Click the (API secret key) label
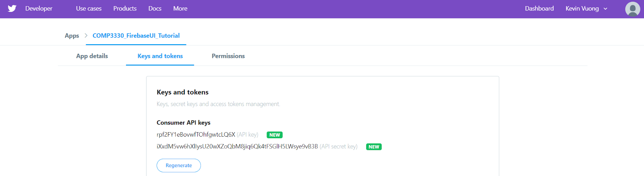 (339, 147)
